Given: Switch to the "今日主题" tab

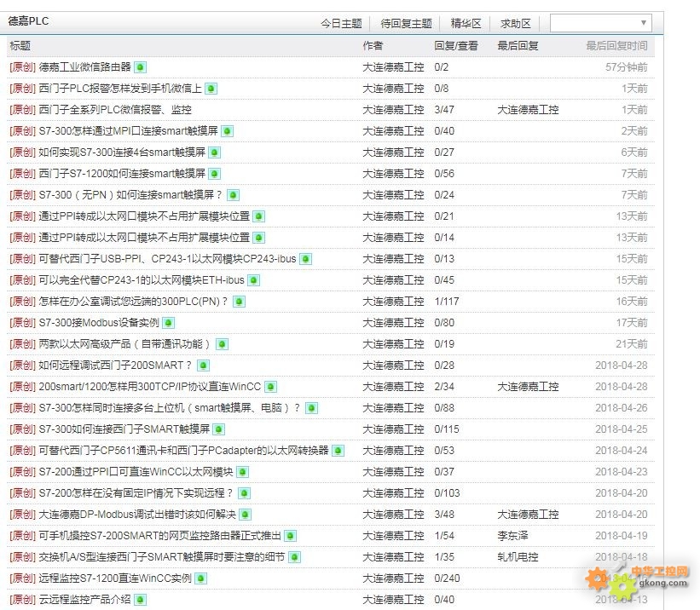Looking at the screenshot, I should coord(341,23).
